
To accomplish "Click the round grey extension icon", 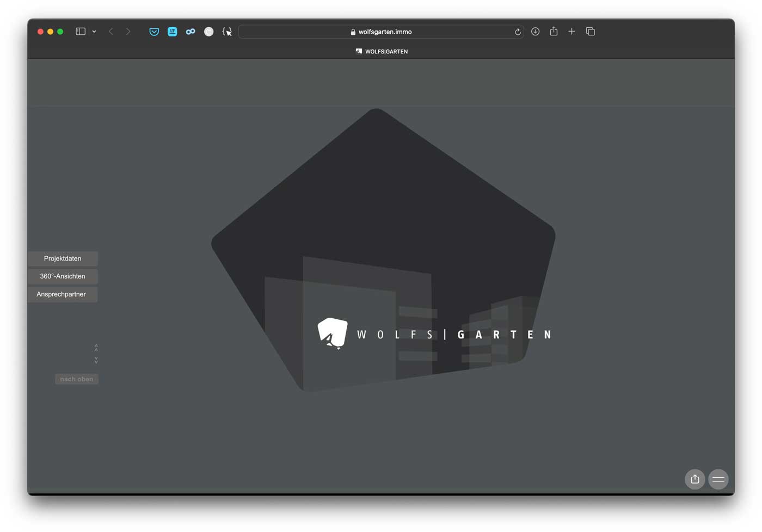I will (208, 32).
